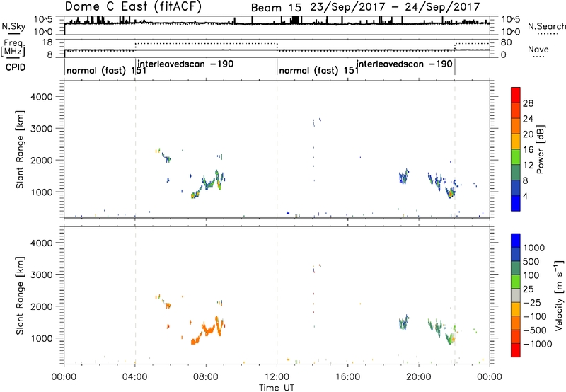Screen dimensions: 566x392
Task: Pick the light green 25-100 Velocity segment
Action: click(516, 282)
